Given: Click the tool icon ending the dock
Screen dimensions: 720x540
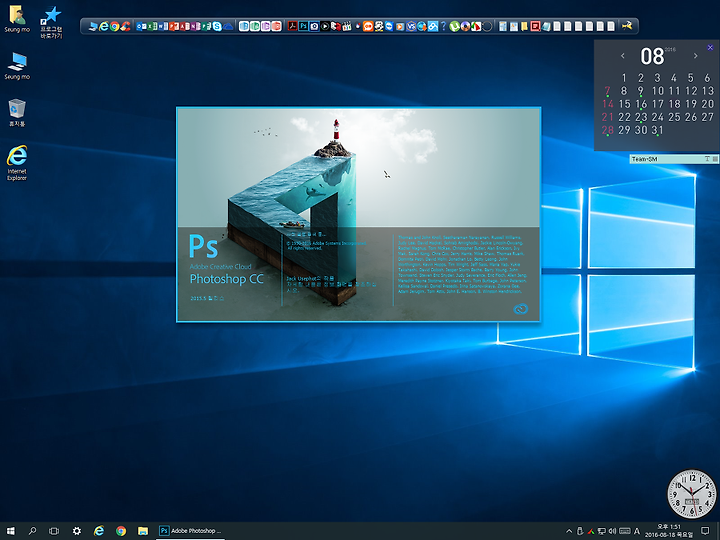Looking at the screenshot, I should [x=627, y=26].
